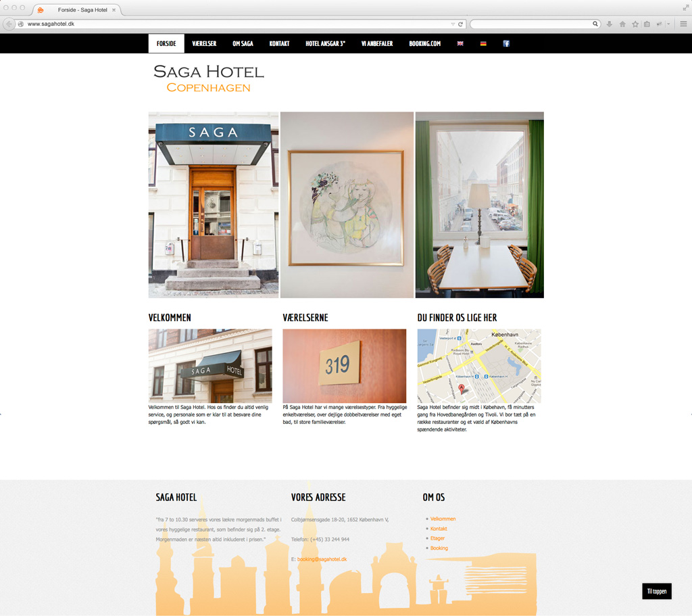
Task: Open the VÆRELSER menu item
Action: click(204, 43)
